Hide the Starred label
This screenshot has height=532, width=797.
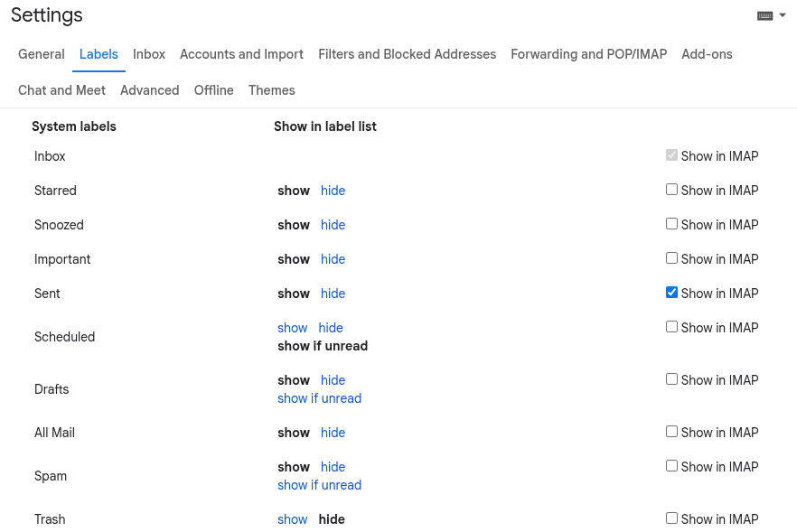(x=333, y=191)
